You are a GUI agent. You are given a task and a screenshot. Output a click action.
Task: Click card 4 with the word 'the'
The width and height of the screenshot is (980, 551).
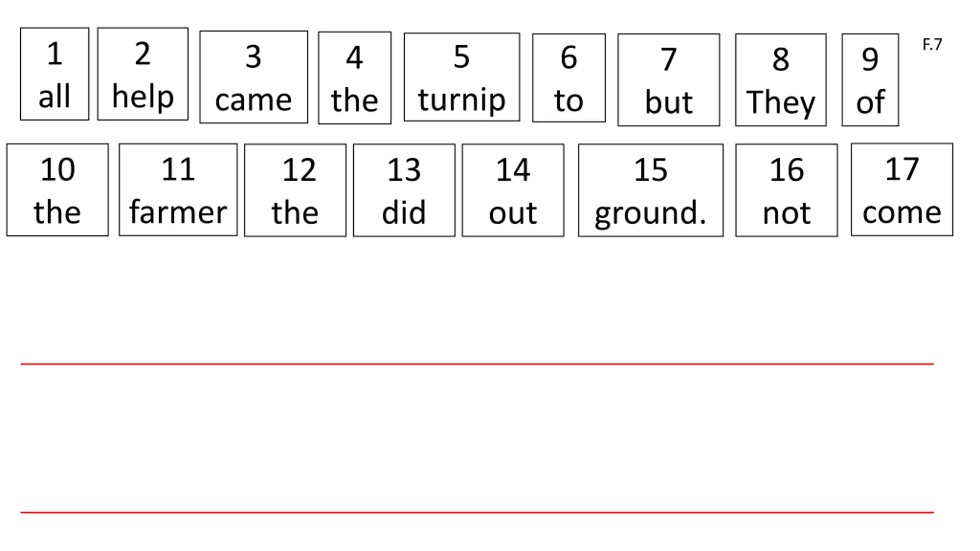coord(354,78)
